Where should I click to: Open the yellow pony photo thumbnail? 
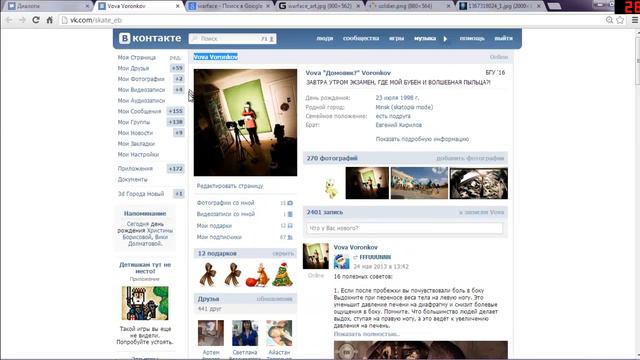tap(331, 188)
